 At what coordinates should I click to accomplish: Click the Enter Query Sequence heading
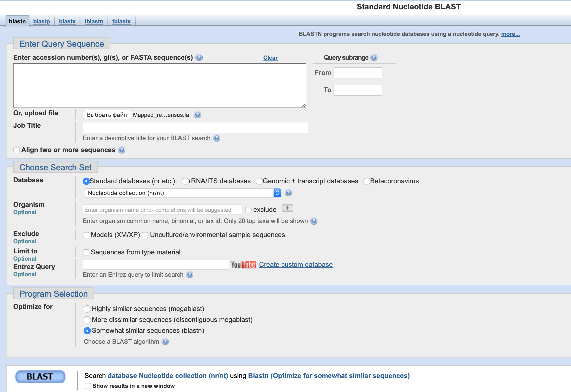click(62, 44)
